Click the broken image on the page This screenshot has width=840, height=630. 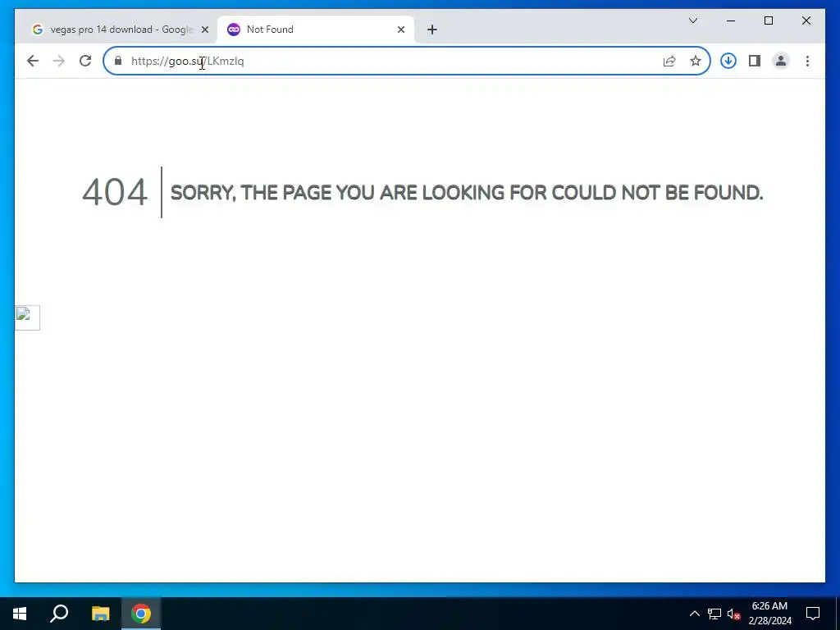click(x=27, y=317)
